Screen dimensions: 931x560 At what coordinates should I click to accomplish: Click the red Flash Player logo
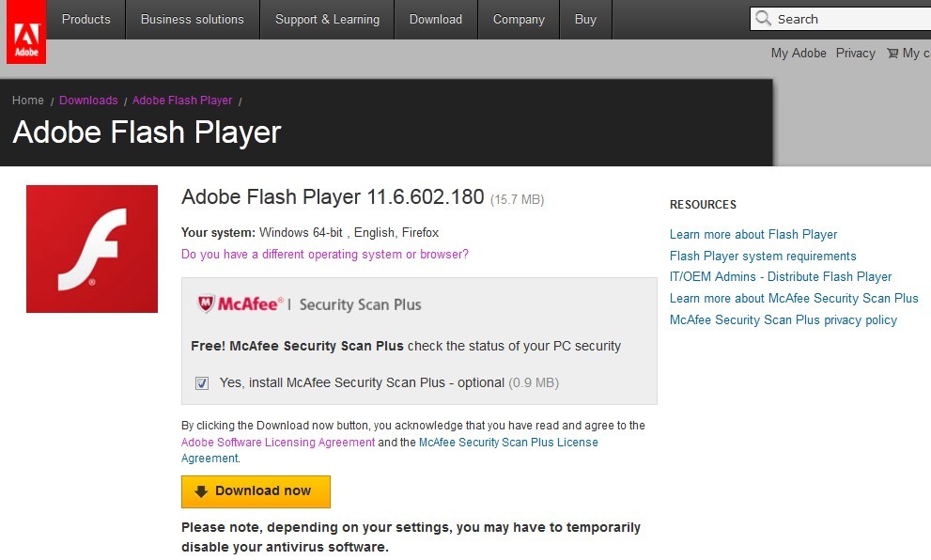92,249
